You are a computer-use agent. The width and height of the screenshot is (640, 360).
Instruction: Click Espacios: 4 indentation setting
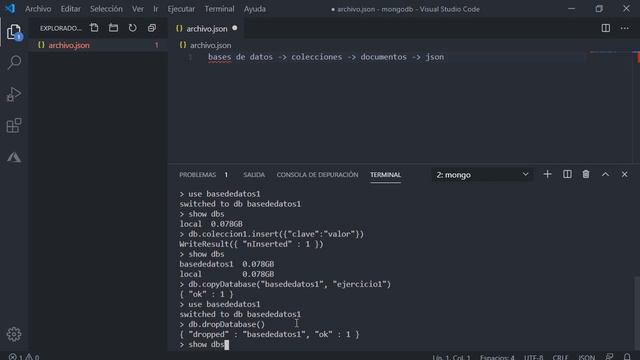pyautogui.click(x=497, y=357)
